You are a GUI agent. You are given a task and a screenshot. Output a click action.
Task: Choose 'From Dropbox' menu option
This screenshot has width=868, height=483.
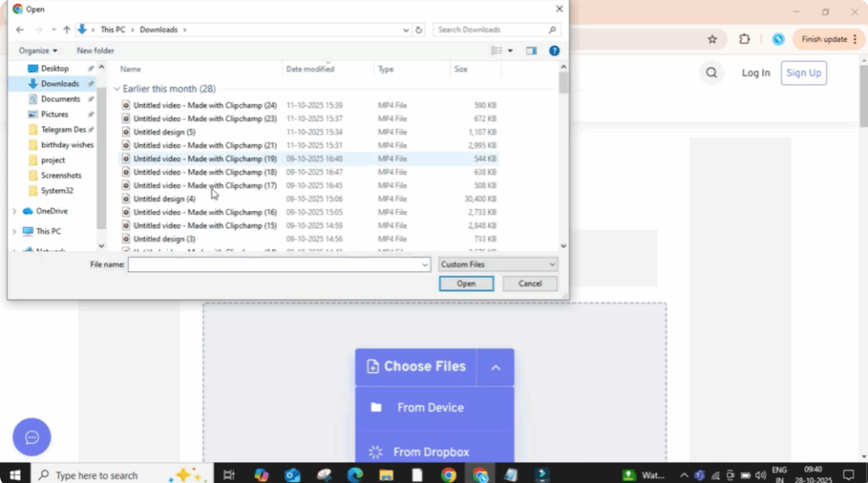pos(431,452)
